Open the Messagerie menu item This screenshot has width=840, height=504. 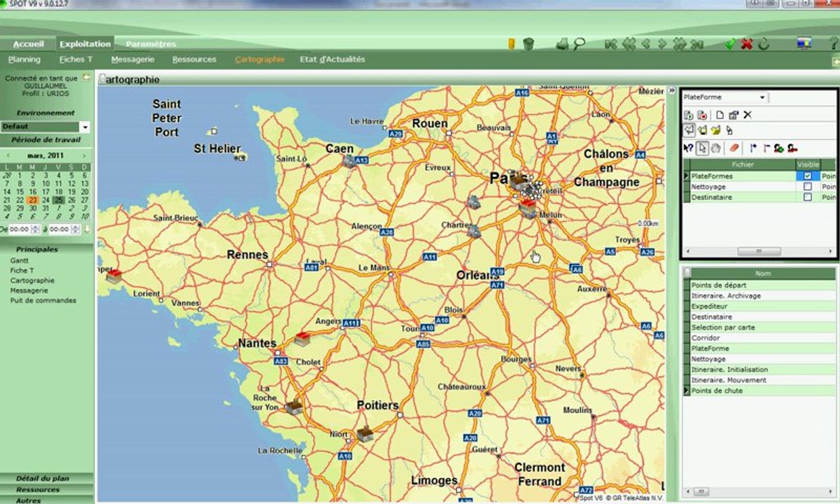pos(132,59)
